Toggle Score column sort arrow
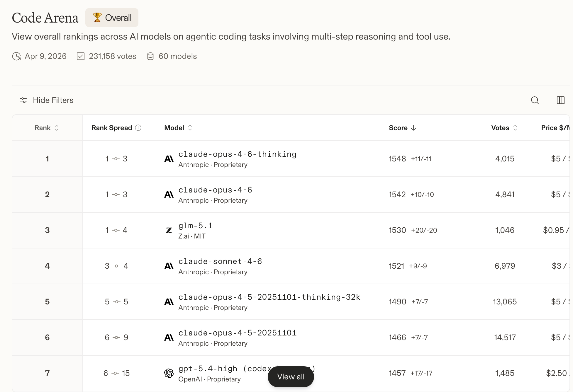The width and height of the screenshot is (573, 392). pyautogui.click(x=413, y=128)
